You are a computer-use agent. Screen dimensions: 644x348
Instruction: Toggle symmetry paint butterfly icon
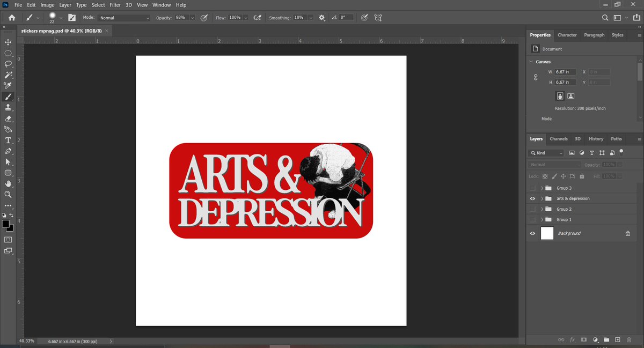(378, 18)
